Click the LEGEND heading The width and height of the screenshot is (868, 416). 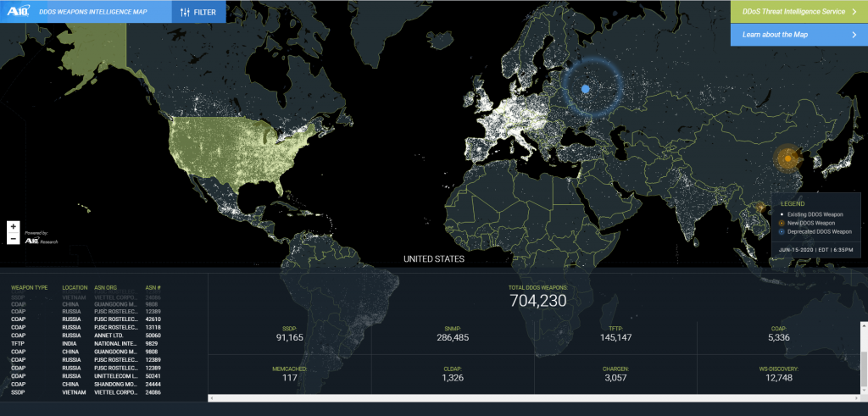[793, 203]
